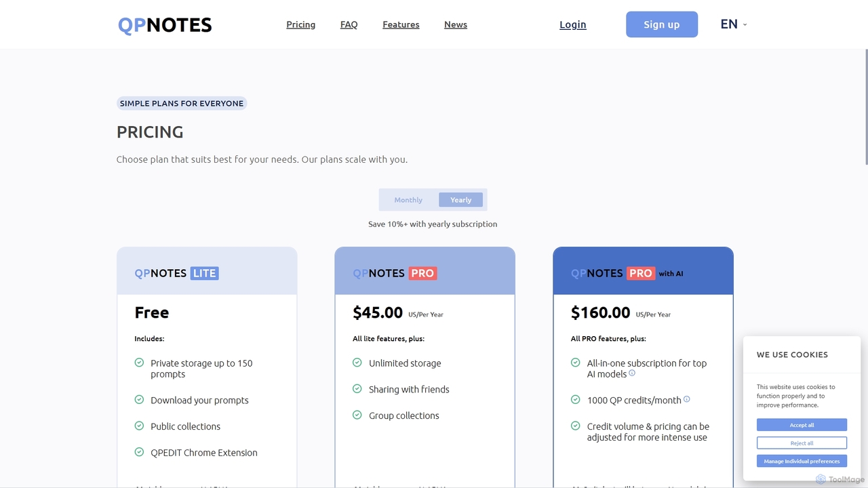Click checkmark icon beside Private storage feature
Image resolution: width=868 pixels, height=488 pixels.
[x=139, y=363]
